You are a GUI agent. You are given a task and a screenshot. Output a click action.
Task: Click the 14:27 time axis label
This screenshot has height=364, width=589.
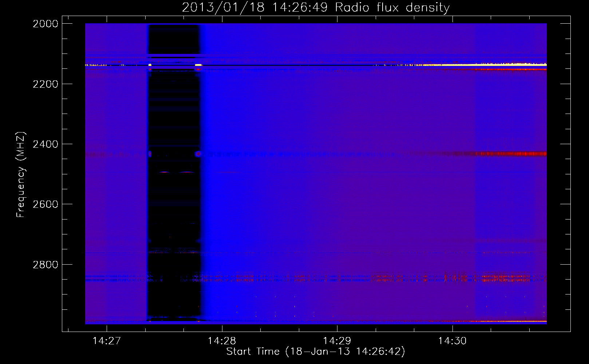tap(107, 341)
